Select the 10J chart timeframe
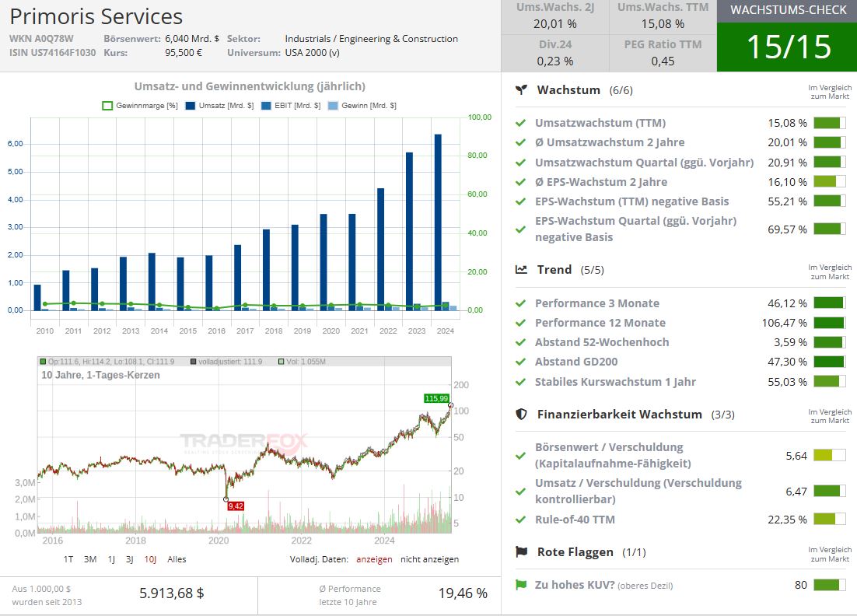 pos(150,560)
